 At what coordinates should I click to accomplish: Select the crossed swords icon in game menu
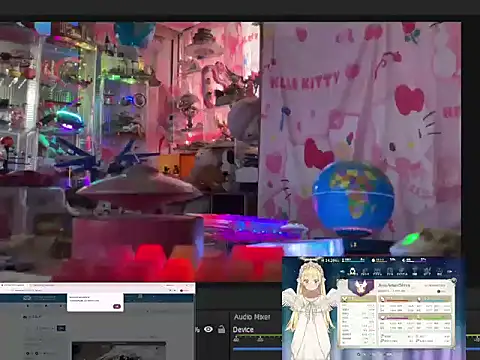pos(427,271)
